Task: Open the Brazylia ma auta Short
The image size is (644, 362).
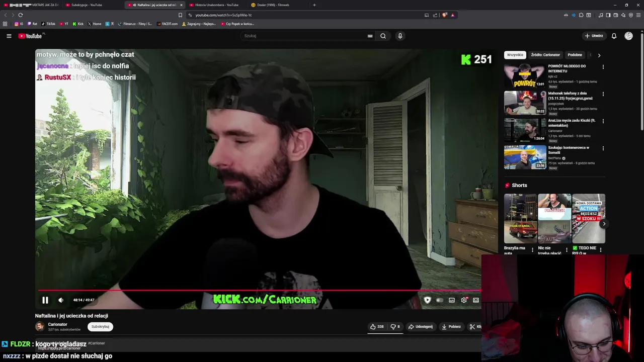Action: (521, 219)
